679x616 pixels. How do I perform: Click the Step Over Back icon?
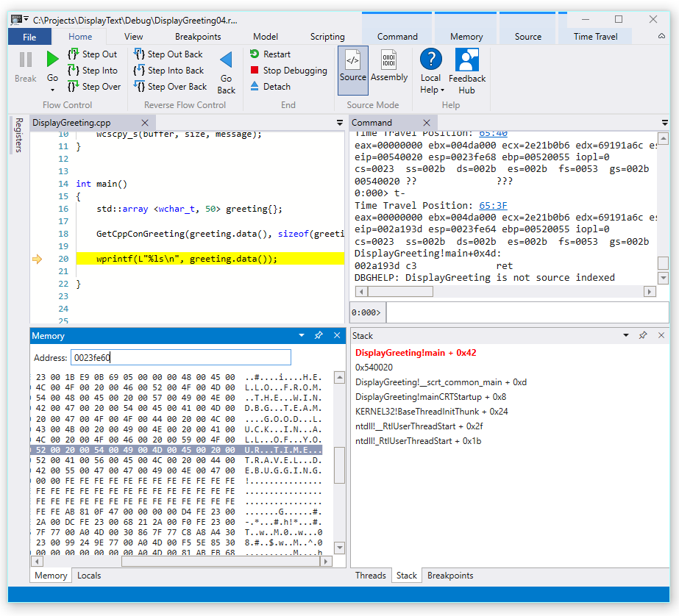pyautogui.click(x=140, y=86)
